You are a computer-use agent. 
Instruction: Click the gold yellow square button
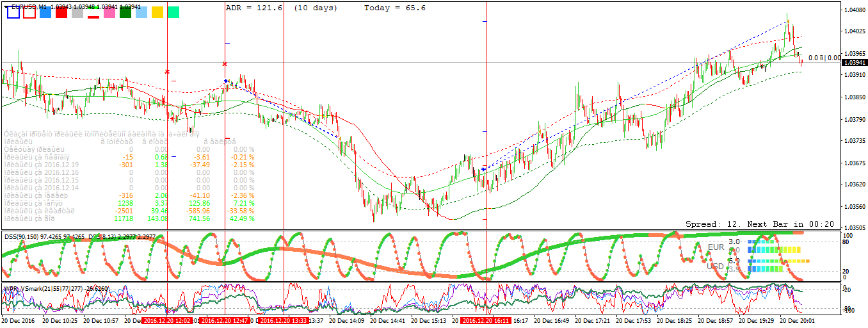coord(157,12)
